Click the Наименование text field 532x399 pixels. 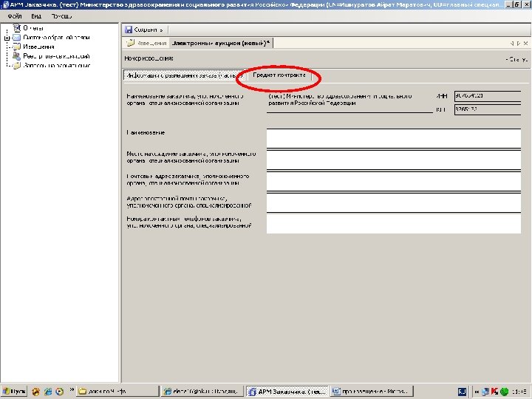[x=394, y=138]
